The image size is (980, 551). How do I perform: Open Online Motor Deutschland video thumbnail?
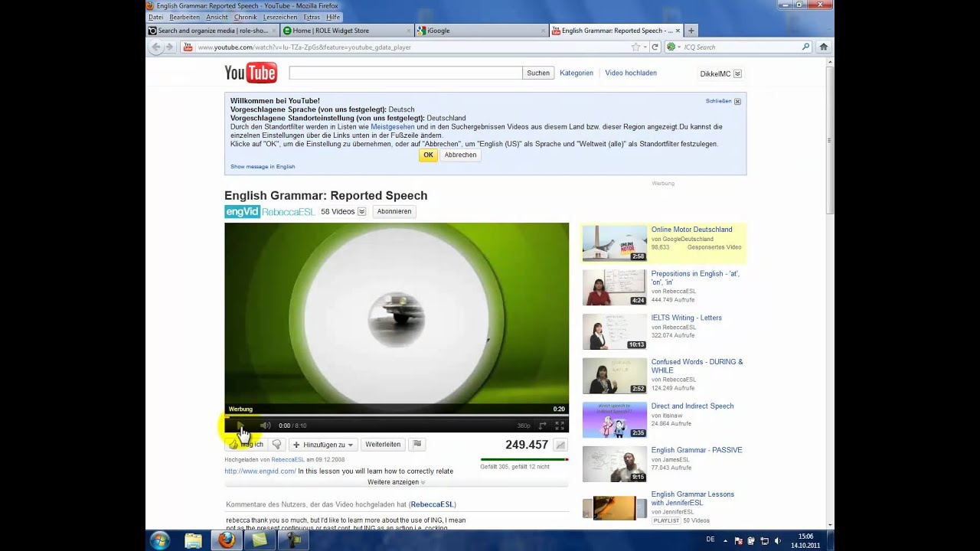[x=614, y=243]
